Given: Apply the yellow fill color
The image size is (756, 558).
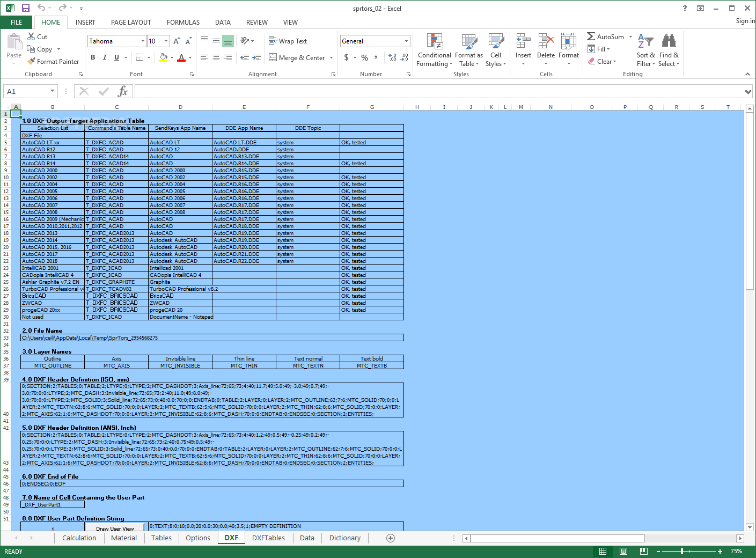Looking at the screenshot, I should tap(164, 57).
